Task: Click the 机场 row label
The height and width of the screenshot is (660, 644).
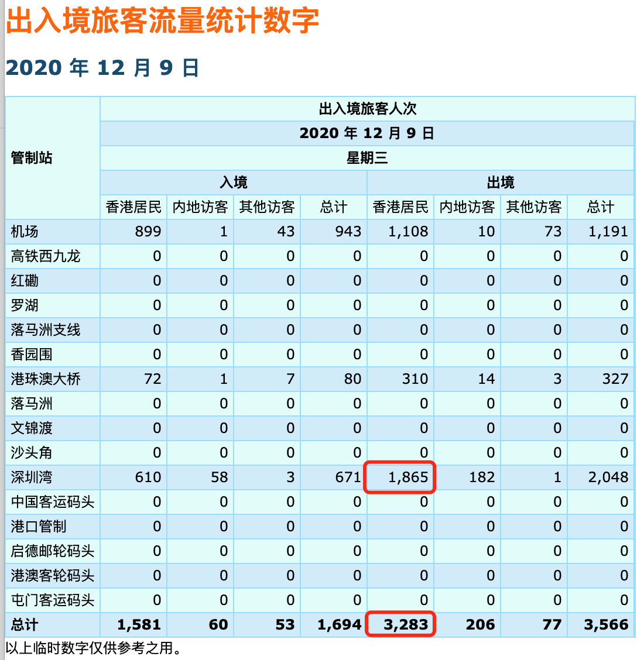Action: tap(25, 232)
